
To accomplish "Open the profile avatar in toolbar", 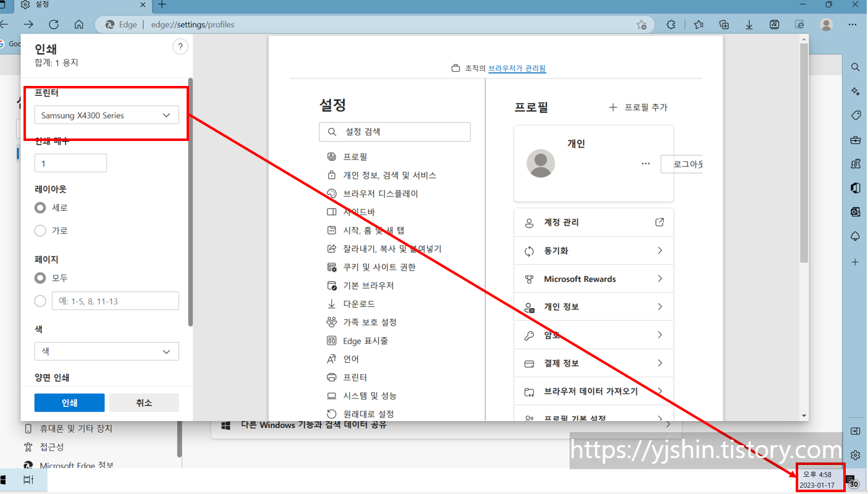I will tap(826, 25).
